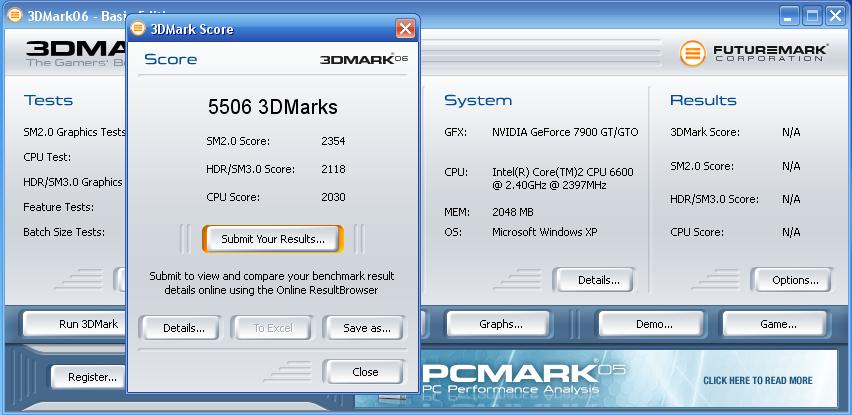
Task: Click Microsoft Windows XP text
Action: coord(544,232)
